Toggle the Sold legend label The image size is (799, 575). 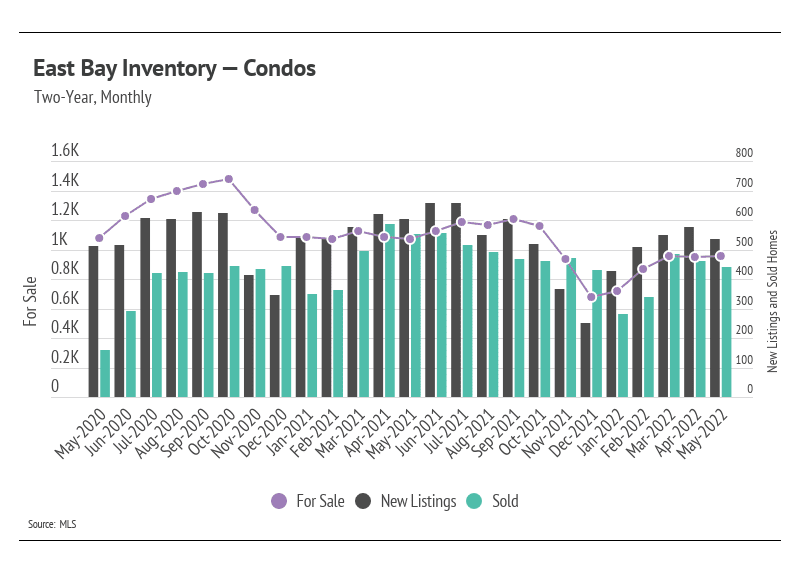point(505,501)
